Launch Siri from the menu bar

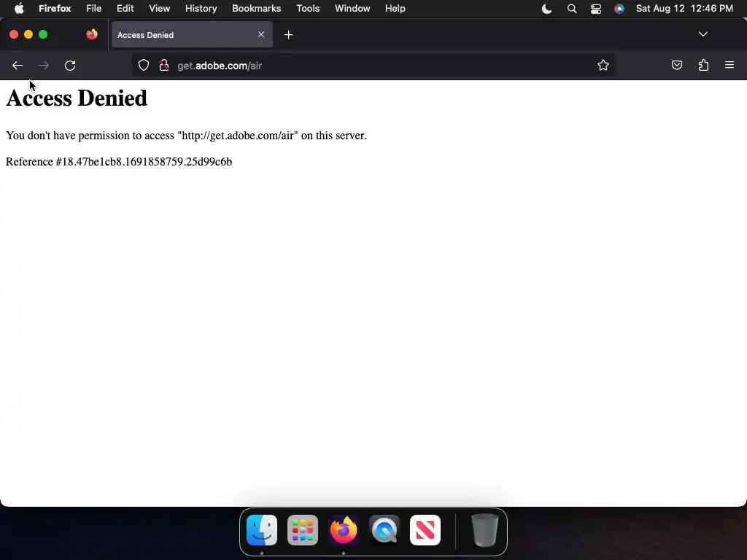619,9
